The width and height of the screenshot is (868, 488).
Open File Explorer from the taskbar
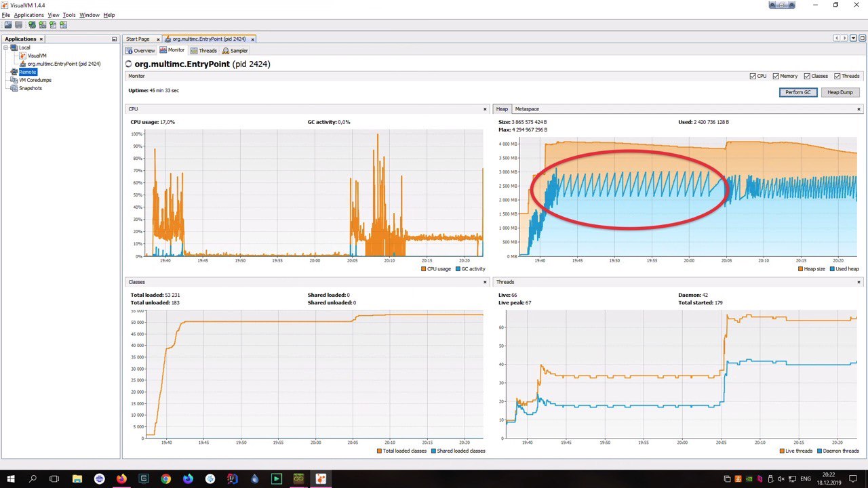(77, 479)
